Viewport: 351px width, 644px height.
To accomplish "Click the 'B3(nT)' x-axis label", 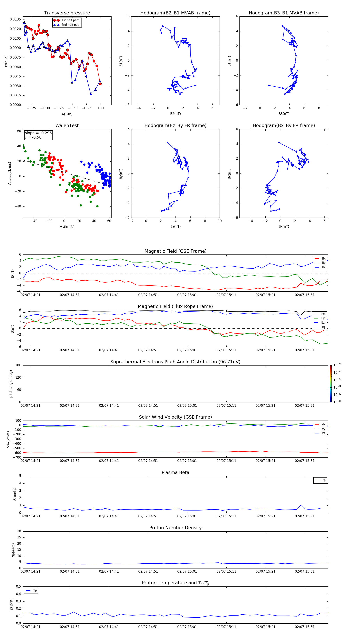I will (x=284, y=114).
